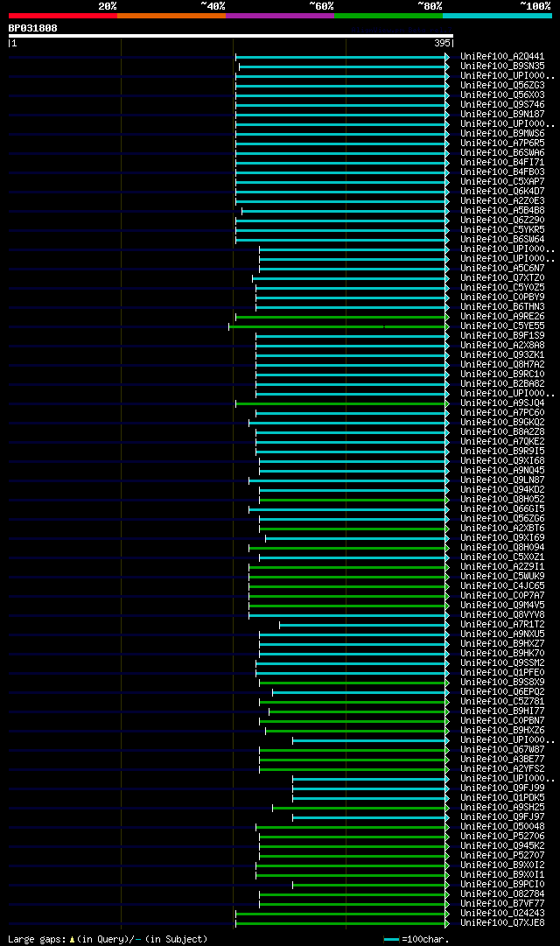The image size is (560, 946).
Task: Select the query title BP031808
Action: (x=32, y=28)
